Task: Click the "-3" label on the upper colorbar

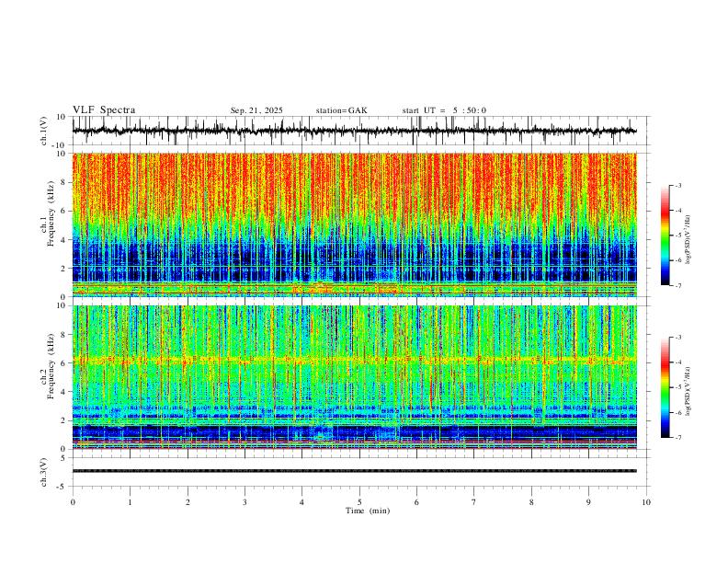Action: pos(678,185)
